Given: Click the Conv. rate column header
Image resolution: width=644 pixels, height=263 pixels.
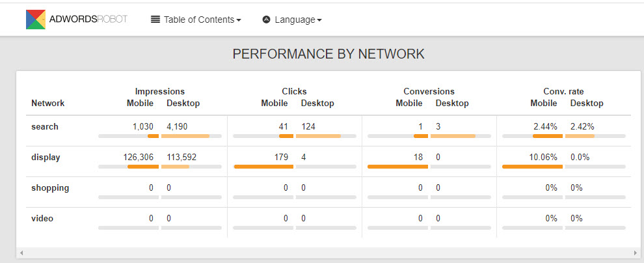Looking at the screenshot, I should (x=563, y=91).
